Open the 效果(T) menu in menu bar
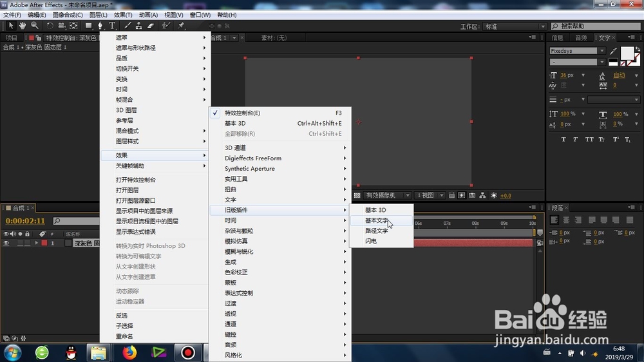The image size is (644, 362). [x=123, y=15]
